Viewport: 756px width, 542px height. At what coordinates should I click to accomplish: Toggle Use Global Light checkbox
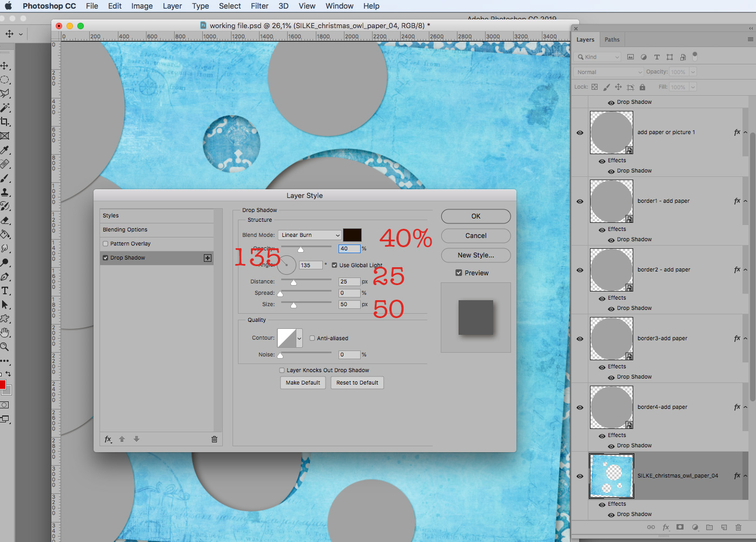(x=334, y=265)
